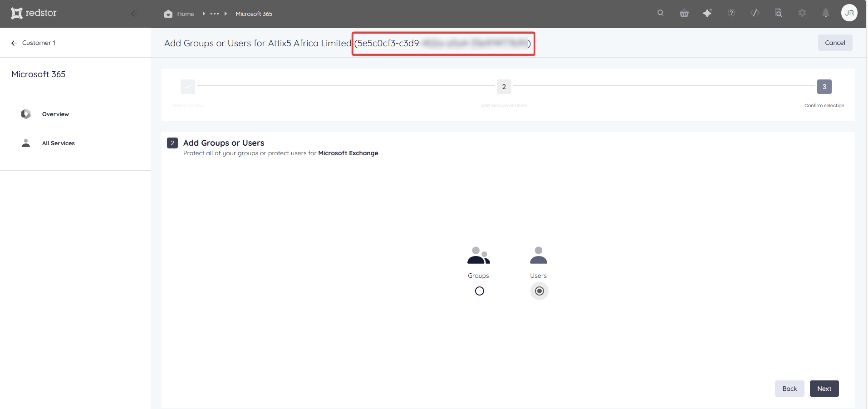Click the back arrow beside Customer 1
868x409 pixels.
14,43
